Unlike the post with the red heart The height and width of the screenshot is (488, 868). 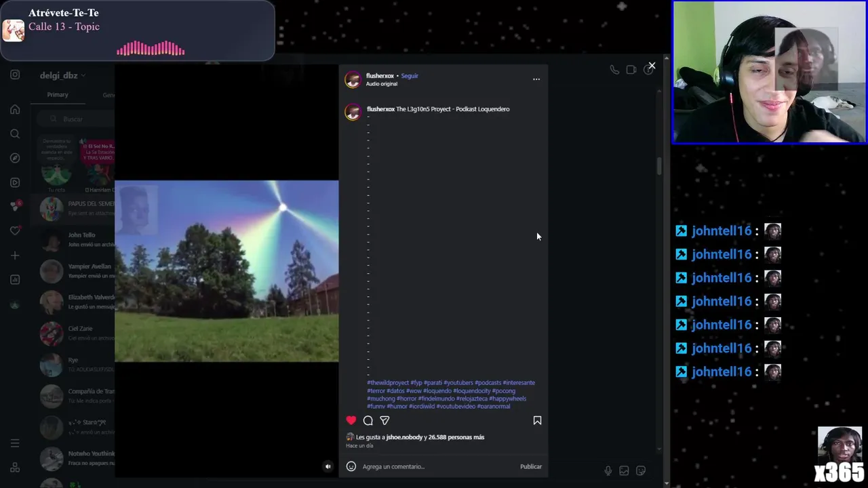[351, 420]
